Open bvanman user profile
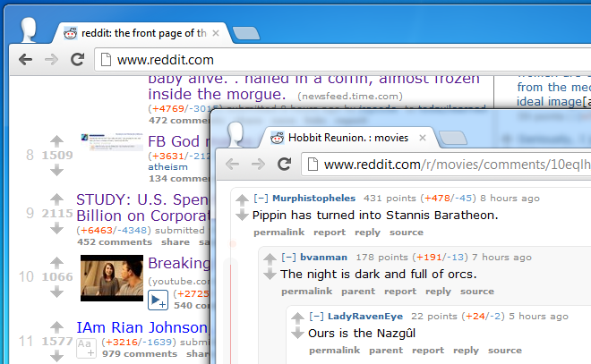This screenshot has width=591, height=364. point(324,257)
